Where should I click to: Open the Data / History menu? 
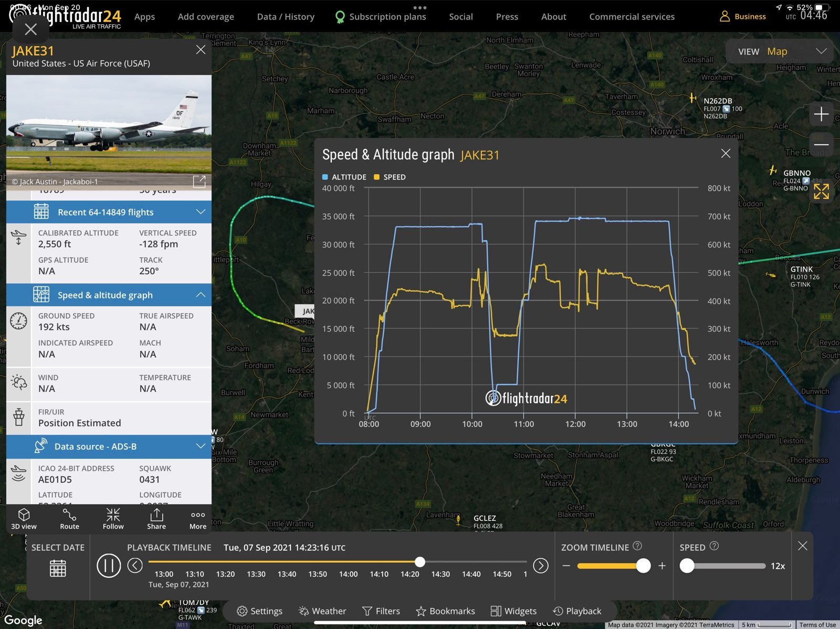click(285, 16)
